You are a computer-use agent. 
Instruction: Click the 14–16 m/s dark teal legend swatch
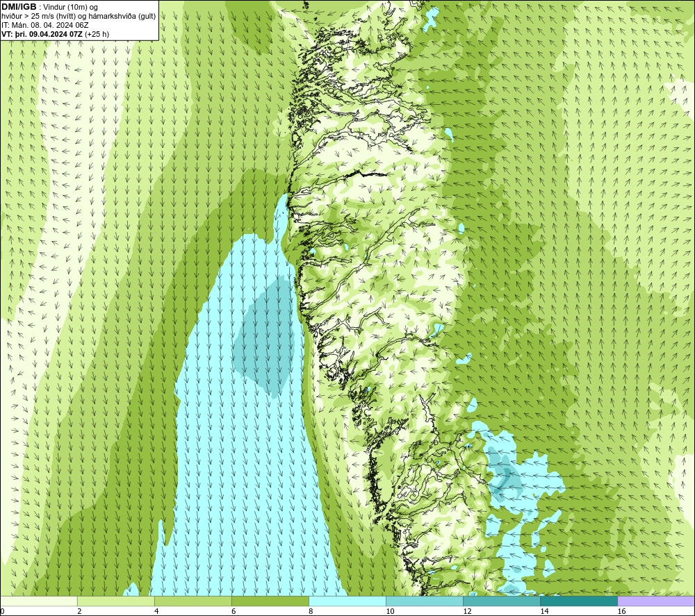click(579, 601)
